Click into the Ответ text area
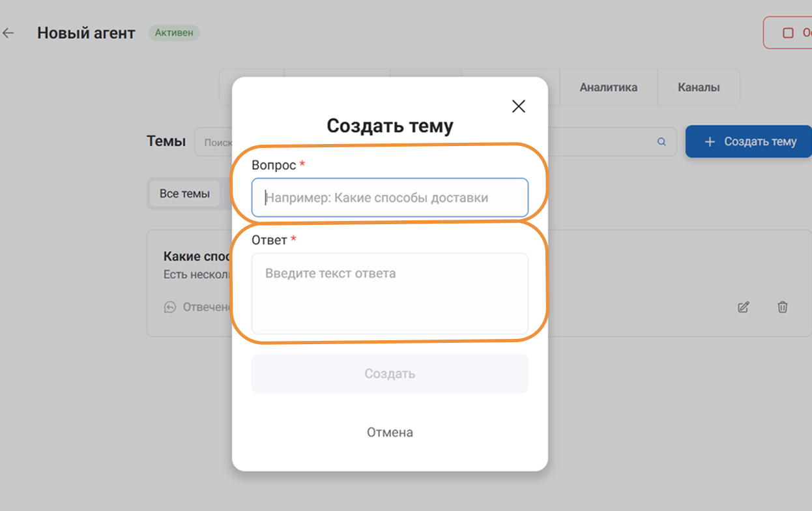Screen dimensions: 812x511 (390, 293)
